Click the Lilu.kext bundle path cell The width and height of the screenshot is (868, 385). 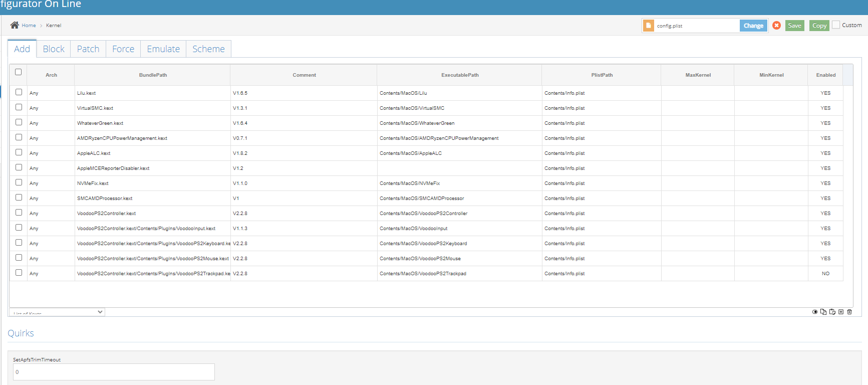(x=153, y=93)
